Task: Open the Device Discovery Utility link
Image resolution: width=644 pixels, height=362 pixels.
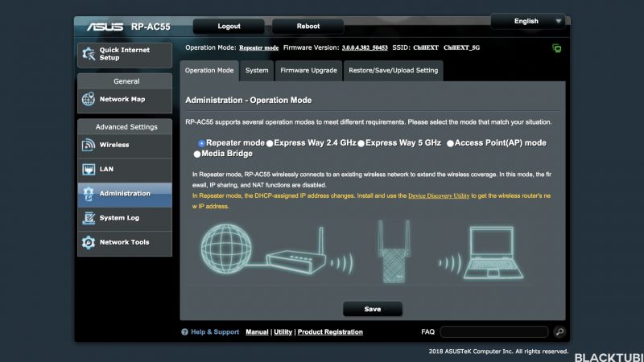Action: (x=439, y=196)
